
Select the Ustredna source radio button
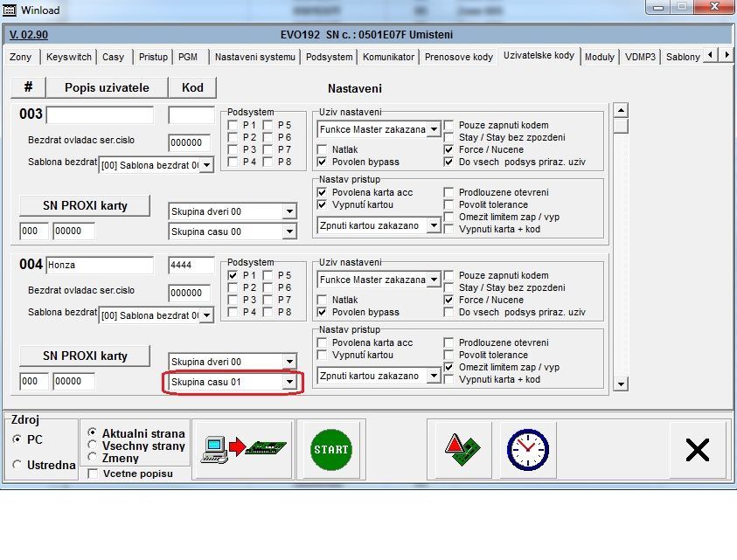(17, 465)
